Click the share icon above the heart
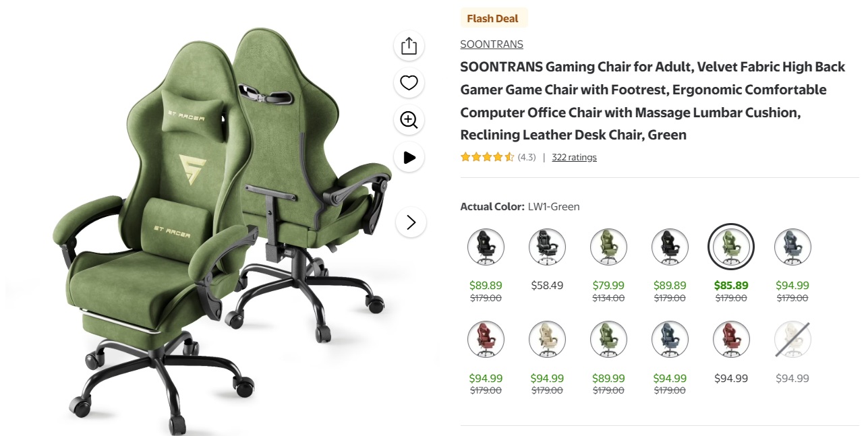 [x=409, y=46]
